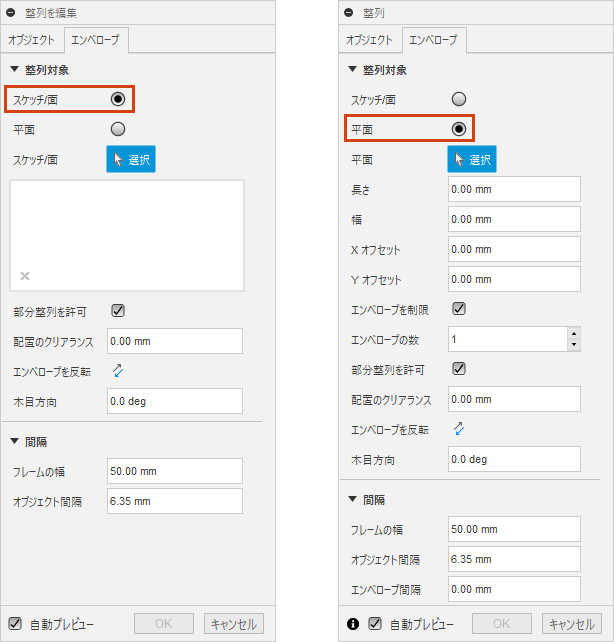614x642 pixels.
Task: Select 平面 radio in 整列を編集 dialog
Action: point(118,129)
